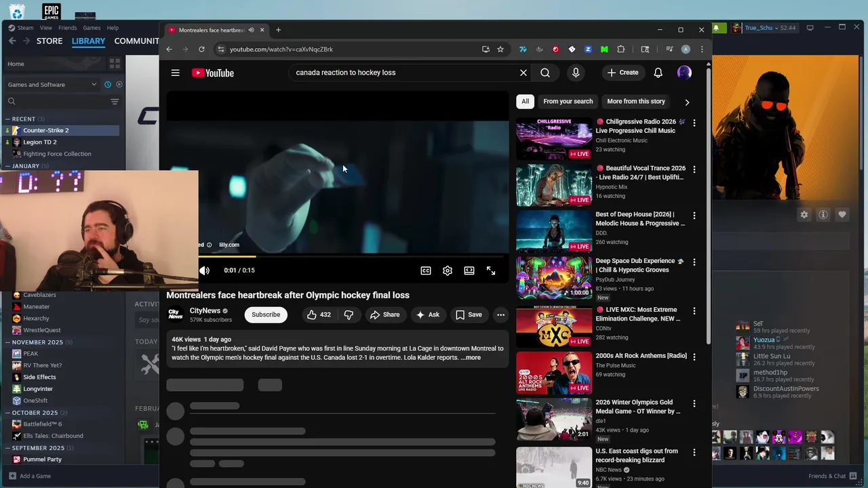Go to the YouTube home logo

click(x=212, y=73)
